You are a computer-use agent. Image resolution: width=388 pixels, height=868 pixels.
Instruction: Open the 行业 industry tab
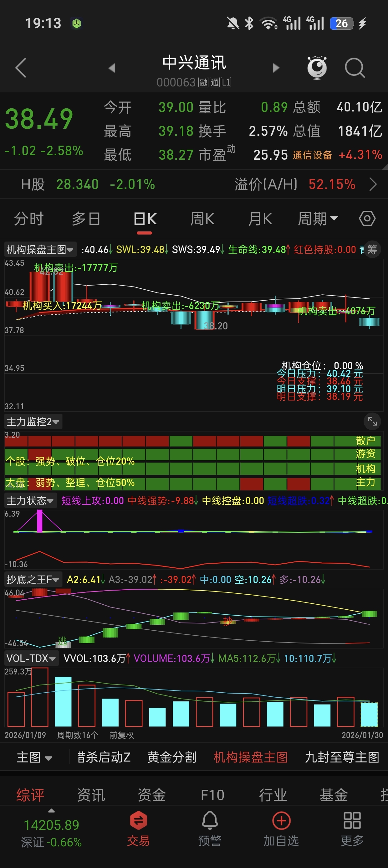click(273, 795)
